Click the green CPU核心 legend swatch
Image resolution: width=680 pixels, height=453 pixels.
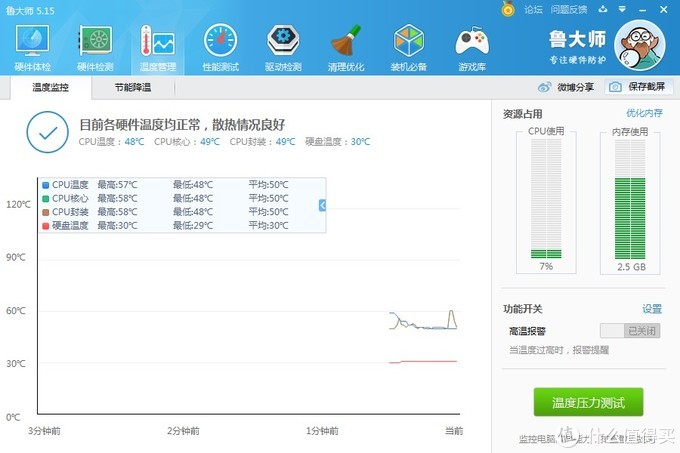pyautogui.click(x=46, y=199)
